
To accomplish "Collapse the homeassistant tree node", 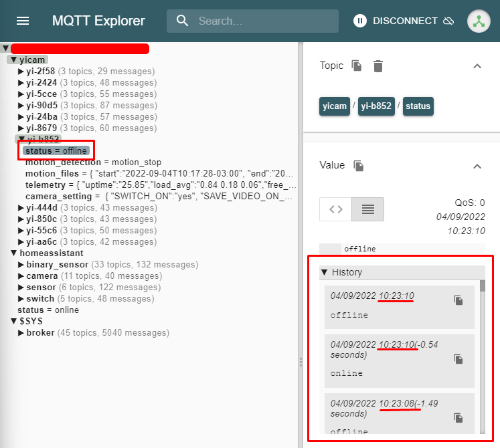I will 13,253.
